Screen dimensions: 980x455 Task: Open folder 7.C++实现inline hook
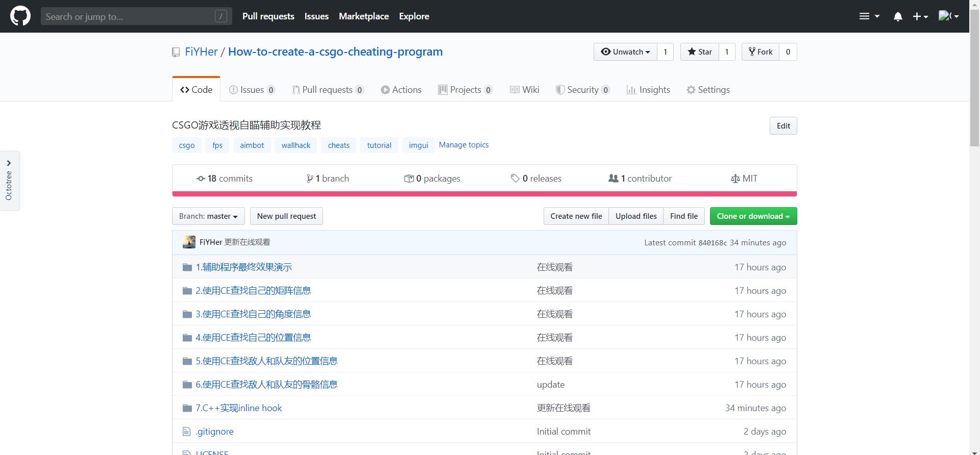pos(239,408)
